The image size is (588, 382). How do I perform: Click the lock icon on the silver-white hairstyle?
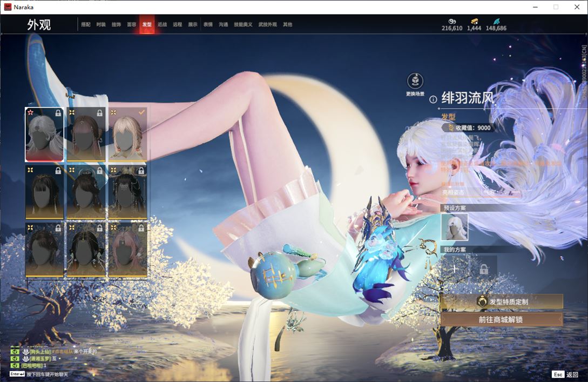tap(58, 112)
